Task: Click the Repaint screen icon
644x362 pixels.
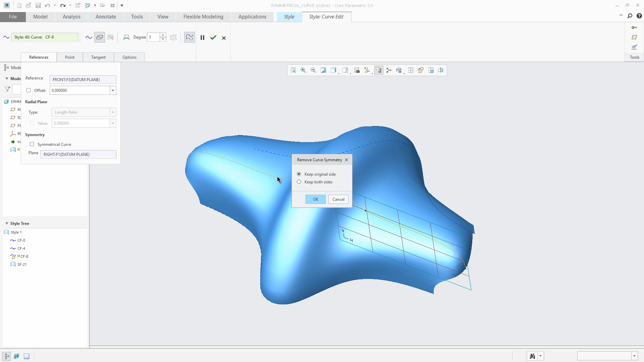Action: pos(323,70)
